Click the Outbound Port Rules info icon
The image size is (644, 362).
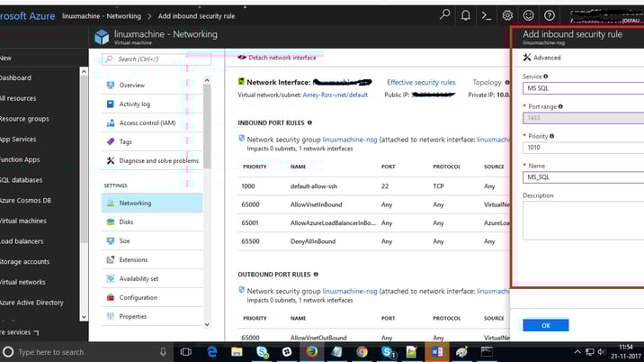[x=316, y=275]
